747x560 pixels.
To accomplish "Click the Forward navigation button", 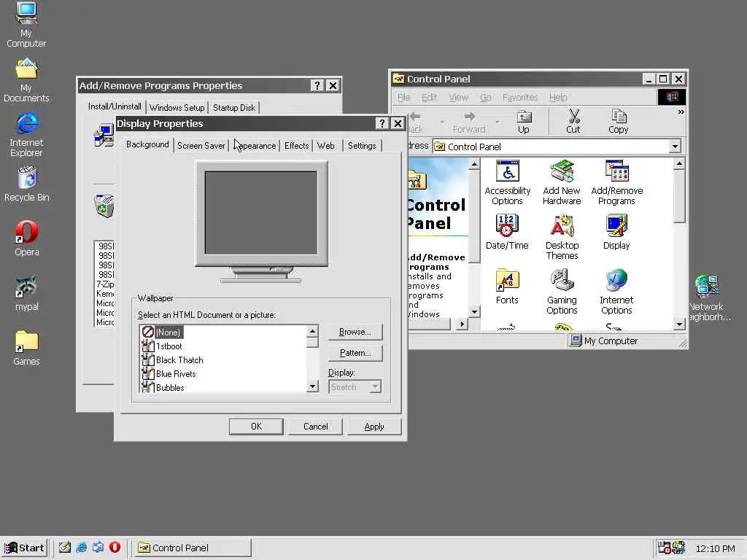I will pyautogui.click(x=469, y=122).
